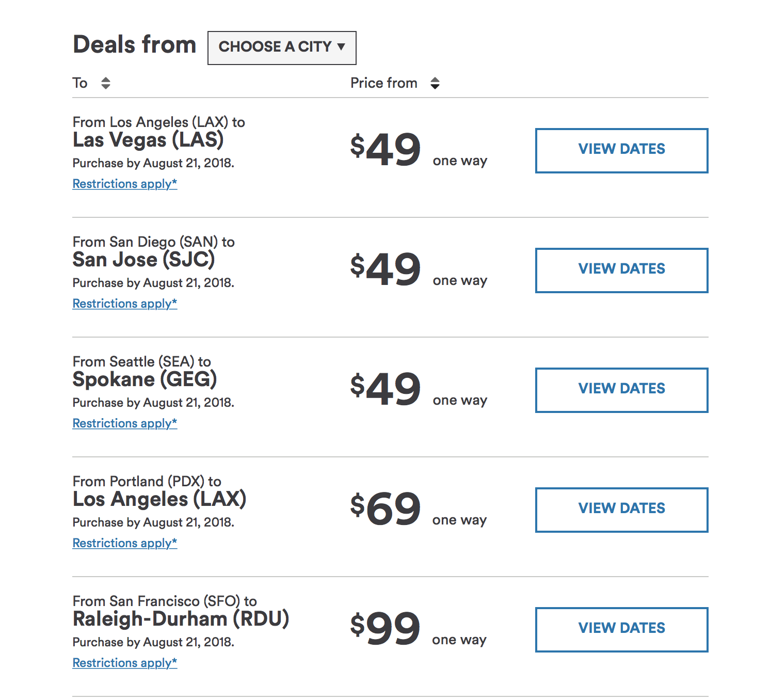Viewport: 770px width, 700px height.
Task: Click the $69 Portland to Los Angeles price
Action: (386, 509)
